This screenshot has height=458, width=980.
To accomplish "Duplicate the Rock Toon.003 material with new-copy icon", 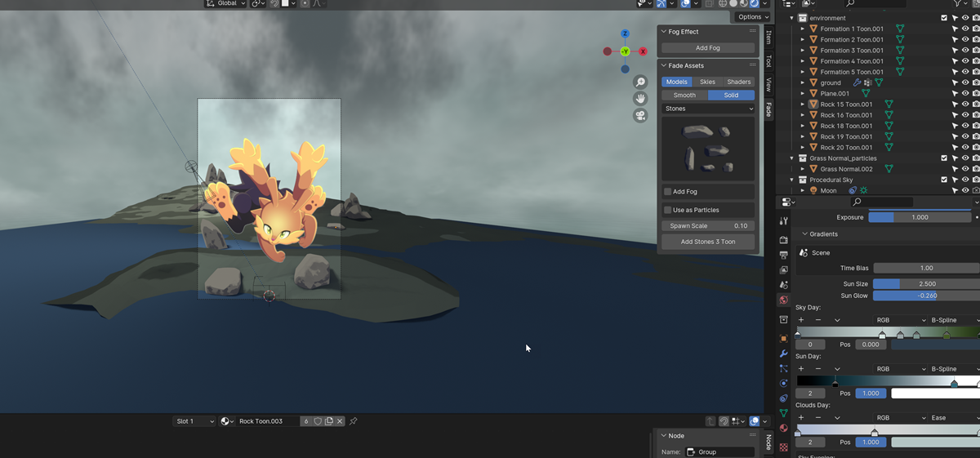I will pos(329,421).
